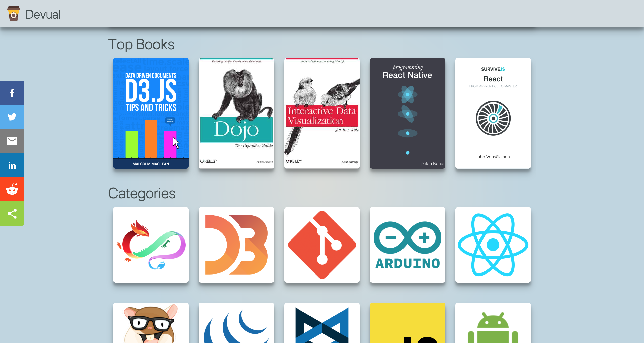Open the D3 category logo tile
The image size is (644, 343).
coord(236,245)
